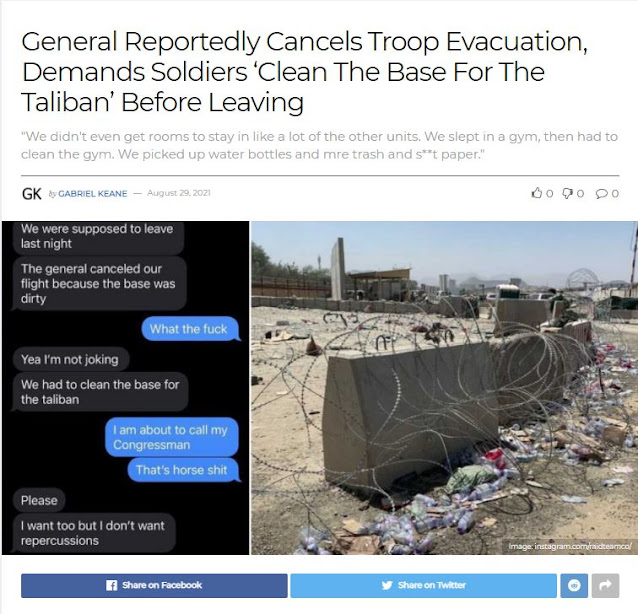Screen dimensions: 638x614
Task: Click the instagram.com/raidteamco image credit
Action: [x=570, y=546]
